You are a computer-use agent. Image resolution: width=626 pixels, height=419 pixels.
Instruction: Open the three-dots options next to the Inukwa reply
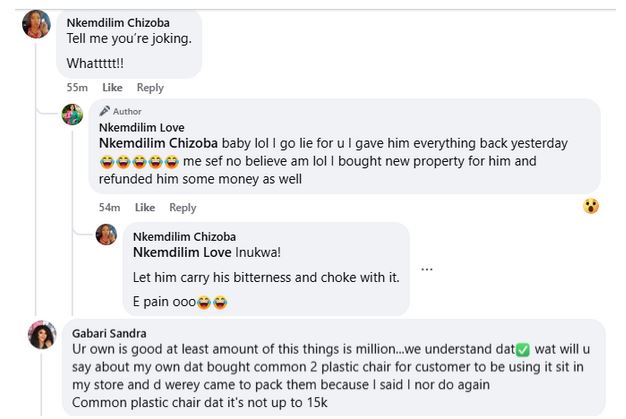click(427, 268)
